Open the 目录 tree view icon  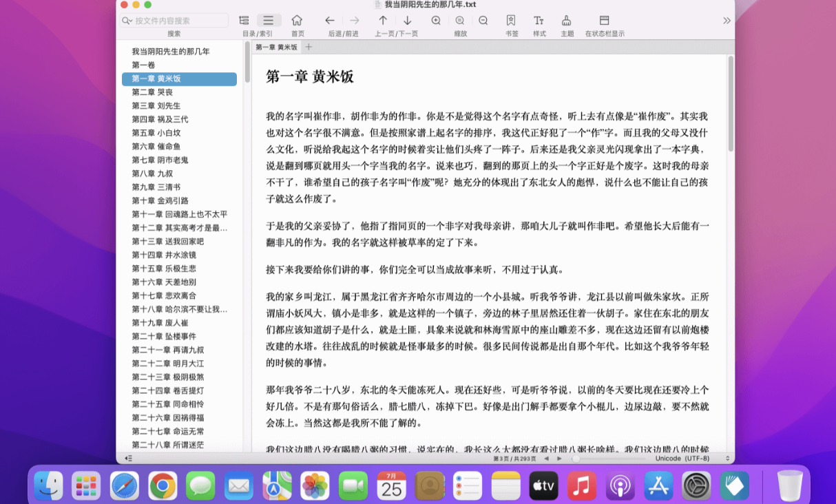pyautogui.click(x=244, y=20)
